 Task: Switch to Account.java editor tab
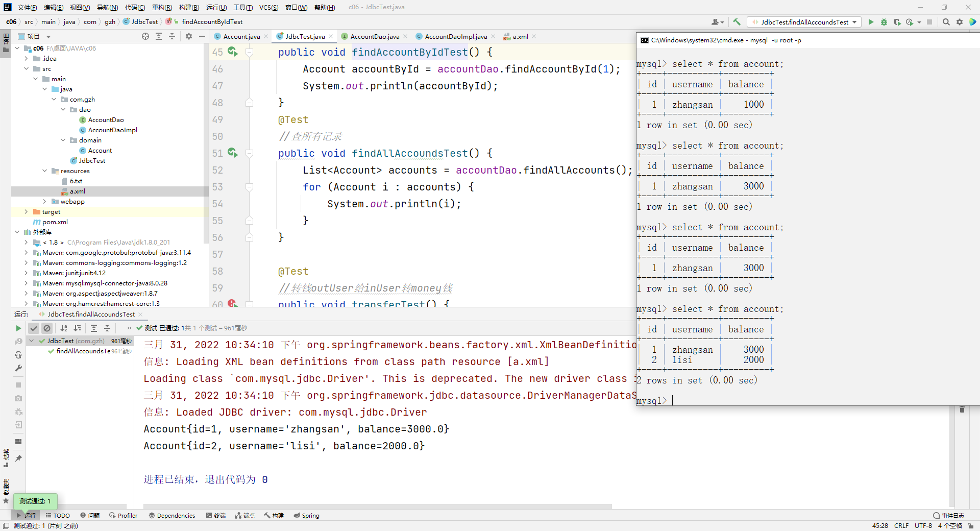241,36
